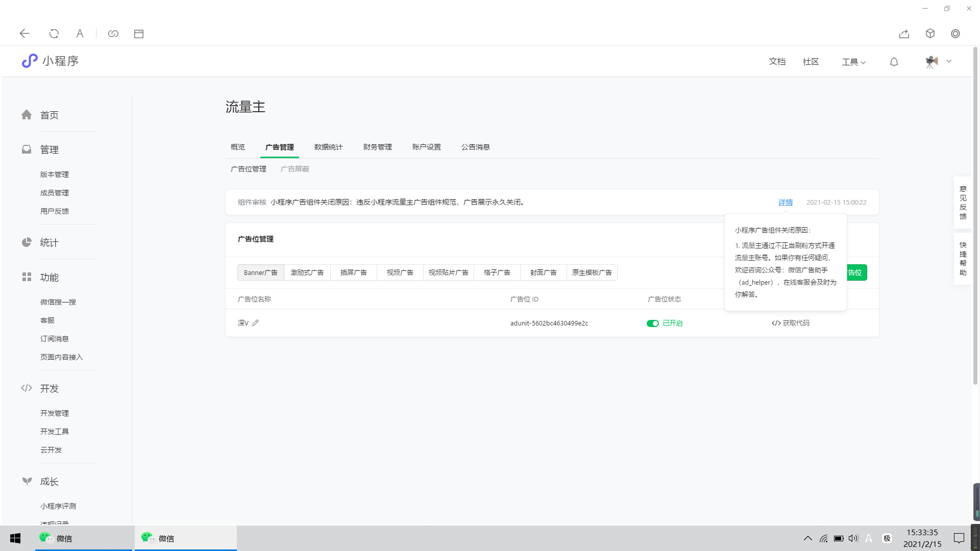The width and height of the screenshot is (980, 551).
Task: Toggle the 已开启 ad unit switch
Action: [x=652, y=323]
